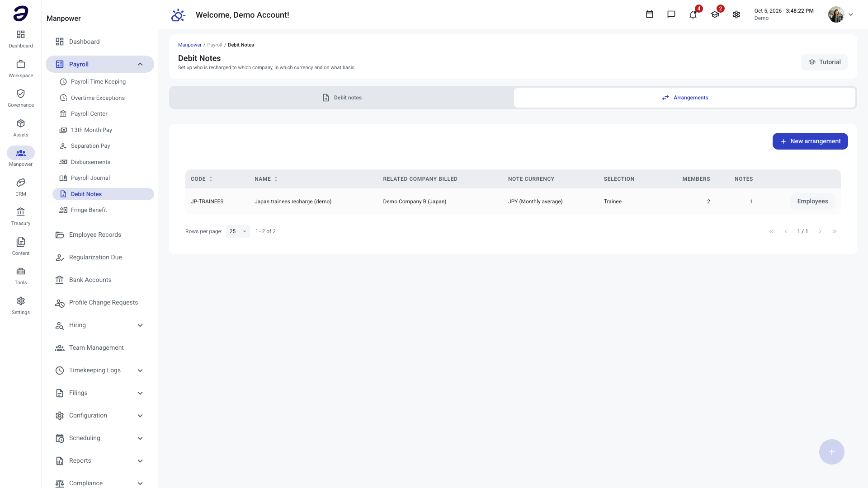Click the floating plus button

pyautogui.click(x=832, y=452)
